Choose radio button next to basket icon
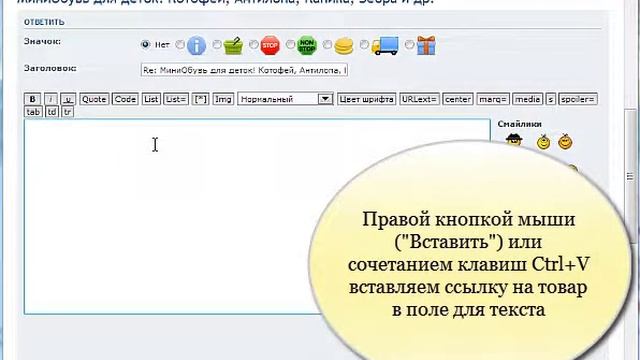 click(217, 44)
